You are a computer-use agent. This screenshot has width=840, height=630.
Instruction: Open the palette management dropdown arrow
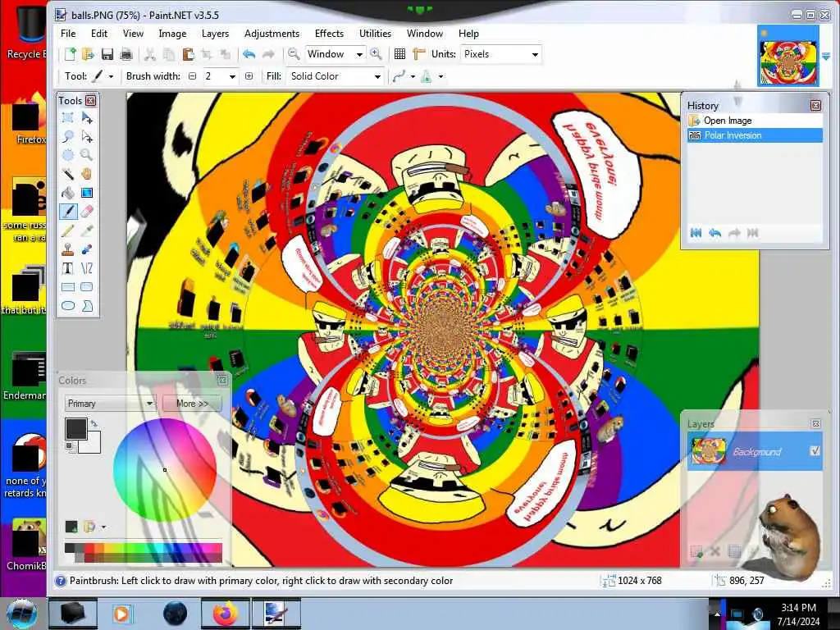coord(103,527)
